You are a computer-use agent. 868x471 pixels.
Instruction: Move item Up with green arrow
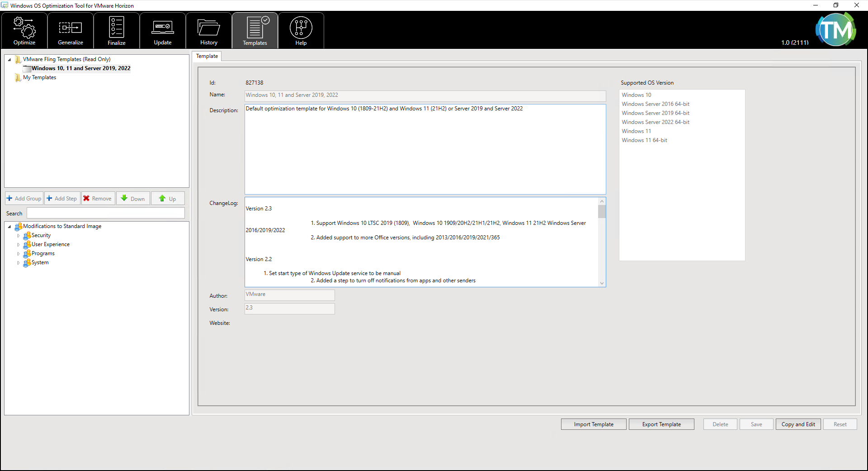[168, 198]
